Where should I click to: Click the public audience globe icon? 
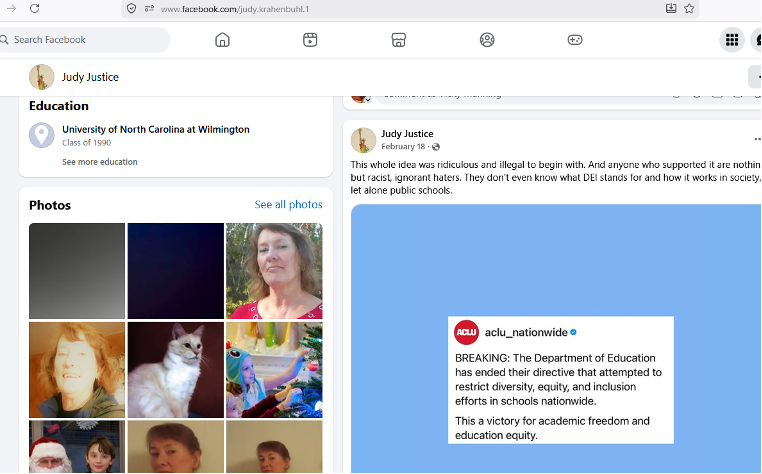tap(436, 147)
